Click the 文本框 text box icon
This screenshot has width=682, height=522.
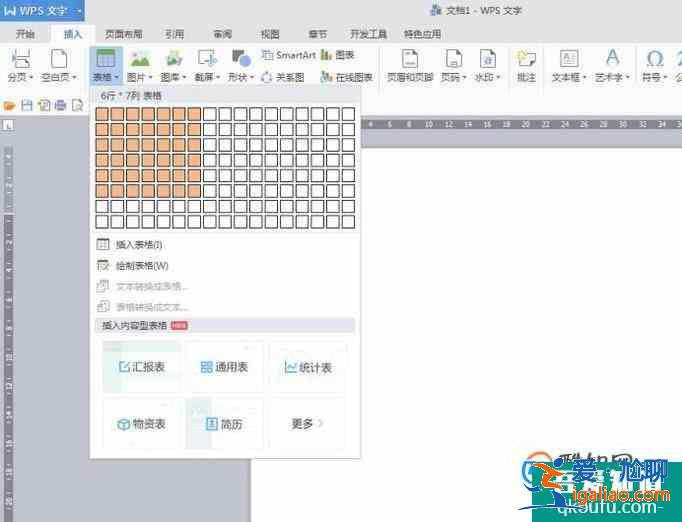(569, 59)
